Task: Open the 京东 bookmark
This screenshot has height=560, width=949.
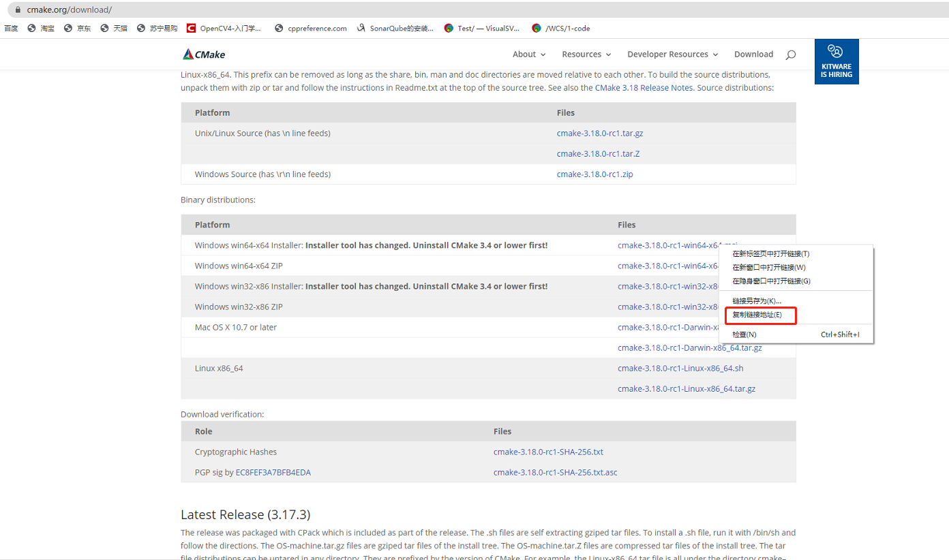Action: [77, 28]
